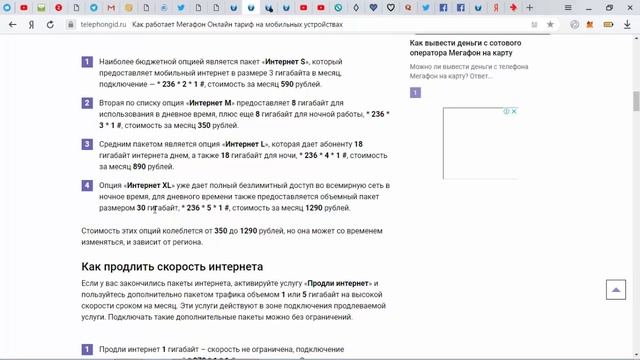This screenshot has height=360, width=640.
Task: Switch to the filled blue heart tab
Action: tap(373, 7)
